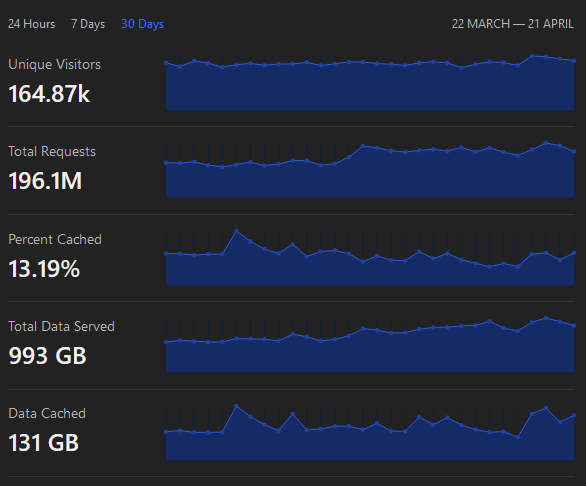Click the peak point in Percent Cached chart
586x486 pixels.
(236, 231)
